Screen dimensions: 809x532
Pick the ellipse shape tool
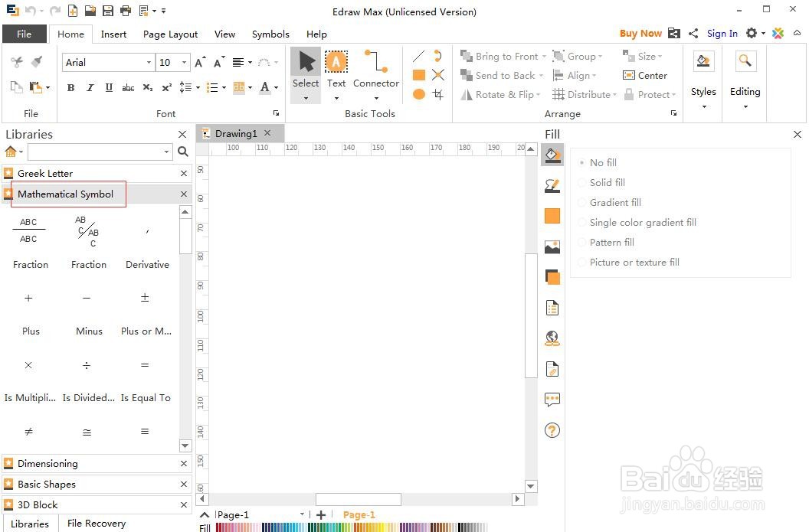tap(419, 94)
